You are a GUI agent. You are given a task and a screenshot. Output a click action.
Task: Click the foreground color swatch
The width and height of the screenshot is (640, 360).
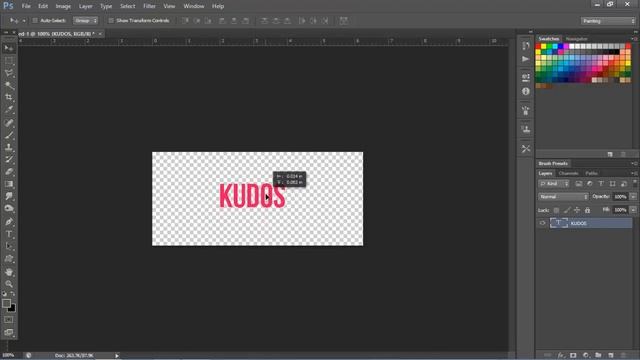[x=6, y=303]
